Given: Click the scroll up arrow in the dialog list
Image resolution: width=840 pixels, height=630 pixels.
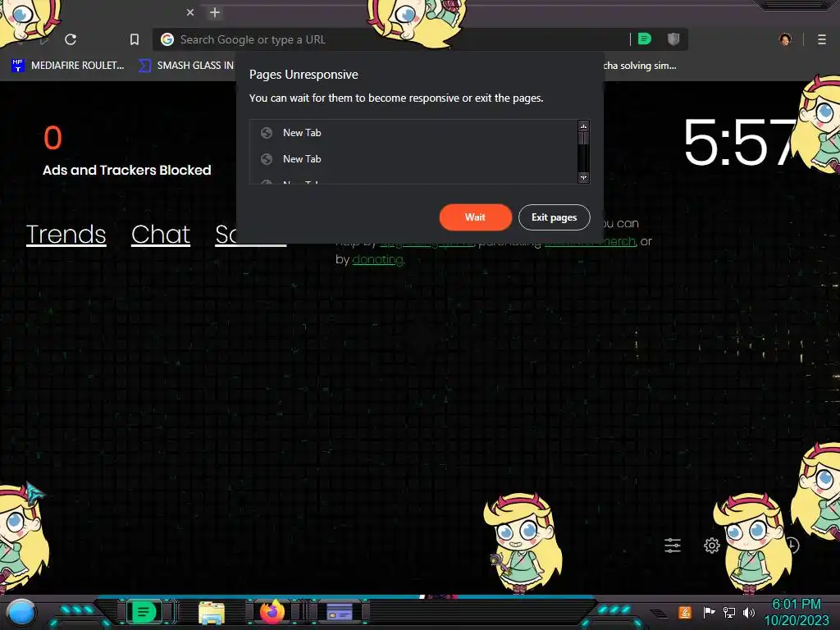Looking at the screenshot, I should click(x=583, y=126).
